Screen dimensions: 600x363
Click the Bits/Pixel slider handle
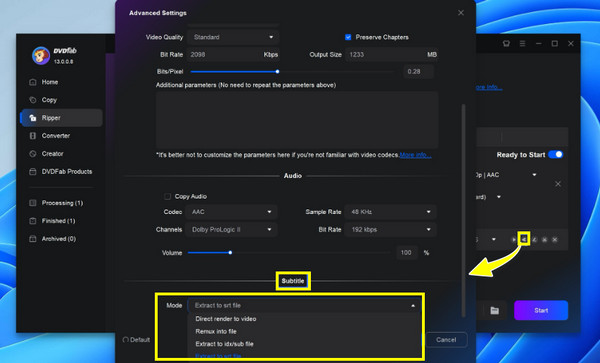(x=277, y=72)
